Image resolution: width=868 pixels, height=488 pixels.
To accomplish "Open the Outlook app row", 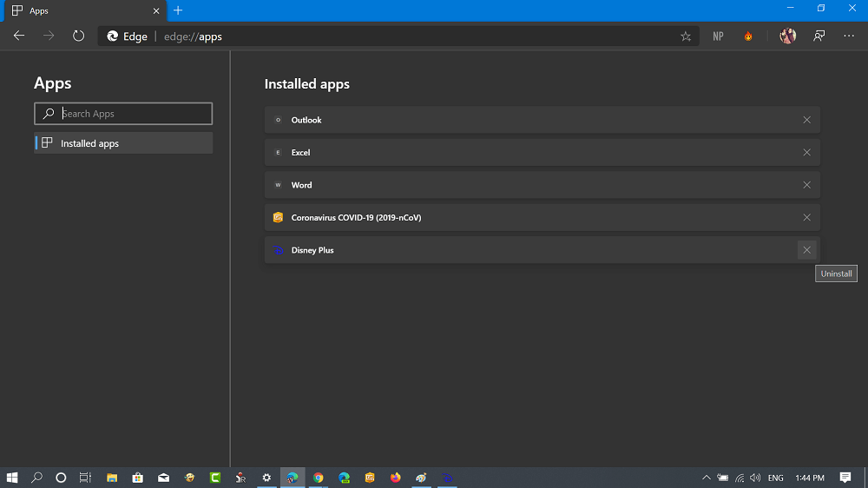I will click(542, 120).
